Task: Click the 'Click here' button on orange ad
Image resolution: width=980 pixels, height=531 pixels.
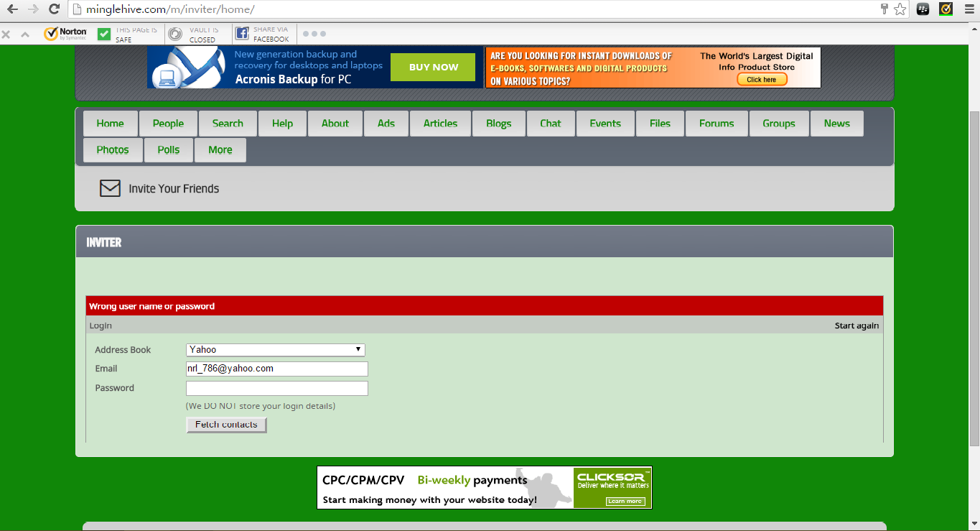Action: point(762,80)
